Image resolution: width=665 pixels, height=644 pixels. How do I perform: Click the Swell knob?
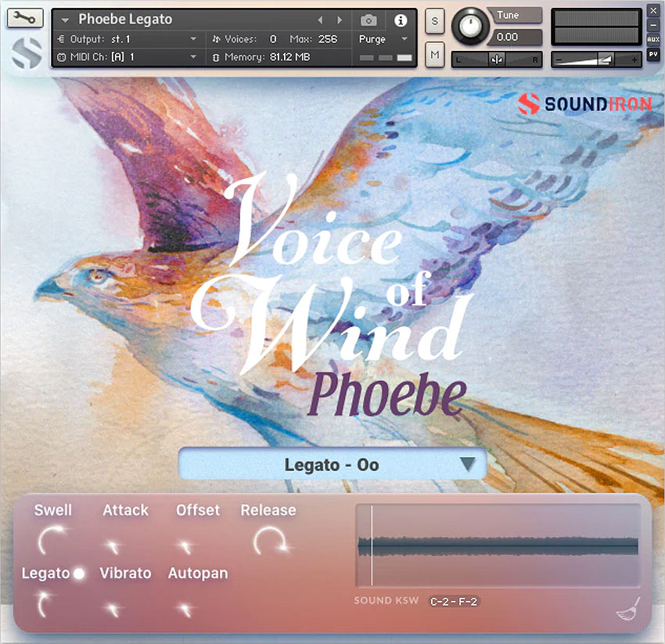tap(52, 540)
